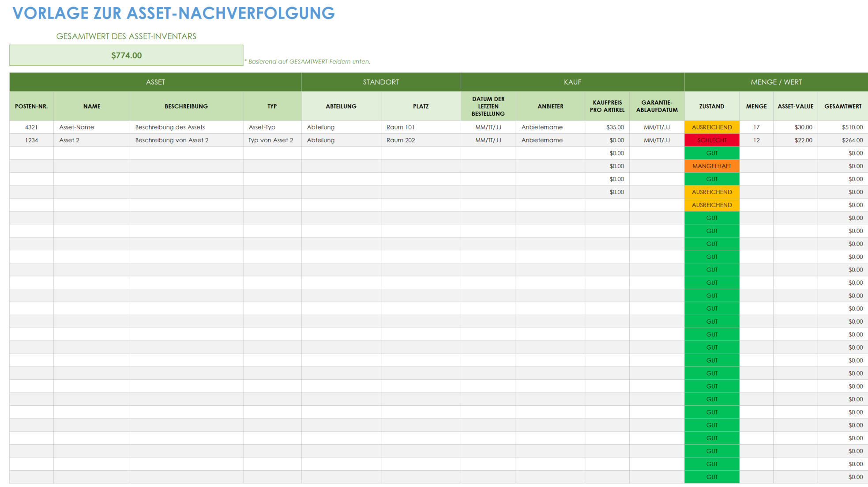Image resolution: width=868 pixels, height=487 pixels.
Task: Select GUT condition cell below SCHLECHT
Action: tap(712, 153)
